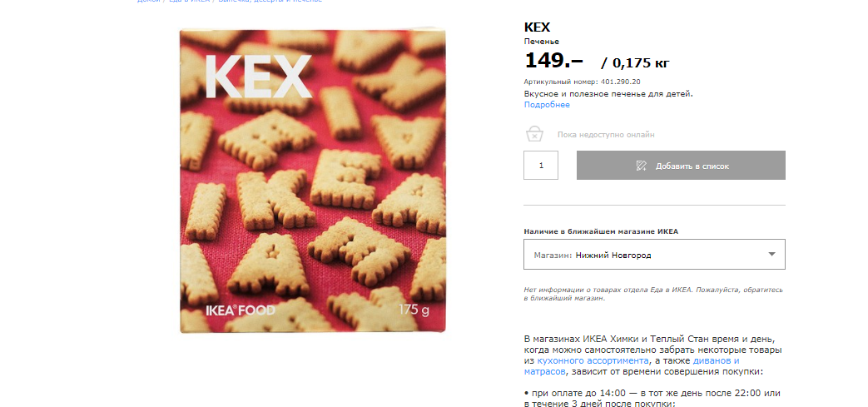868x407 pixels.
Task: Click the unavailable shopping cart icon
Action: 533,134
